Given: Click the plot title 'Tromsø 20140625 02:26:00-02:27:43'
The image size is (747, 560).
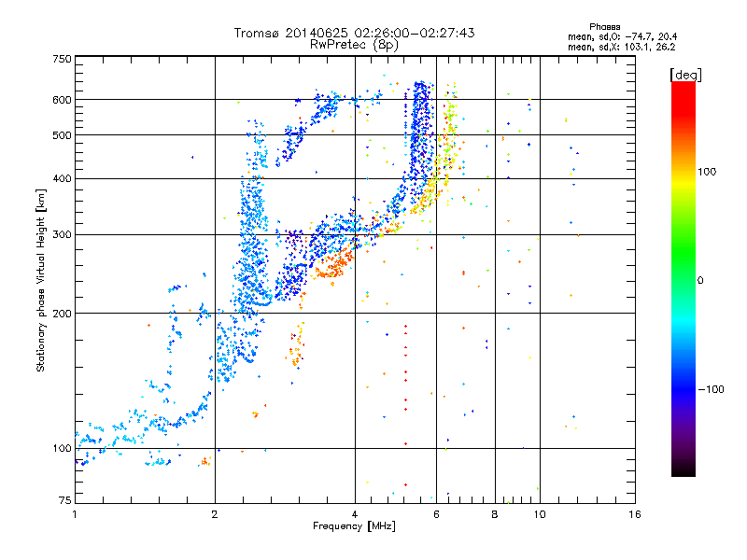Looking at the screenshot, I should pyautogui.click(x=354, y=33).
